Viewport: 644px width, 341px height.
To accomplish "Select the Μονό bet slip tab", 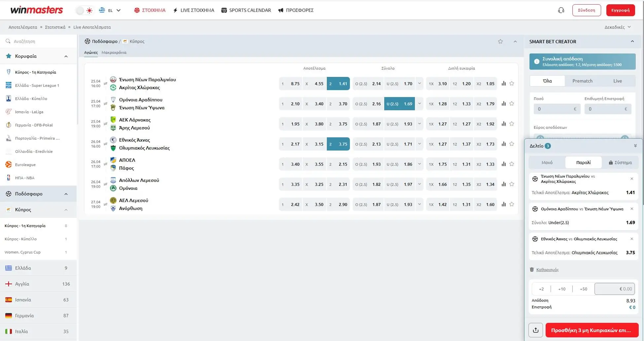I will (547, 162).
